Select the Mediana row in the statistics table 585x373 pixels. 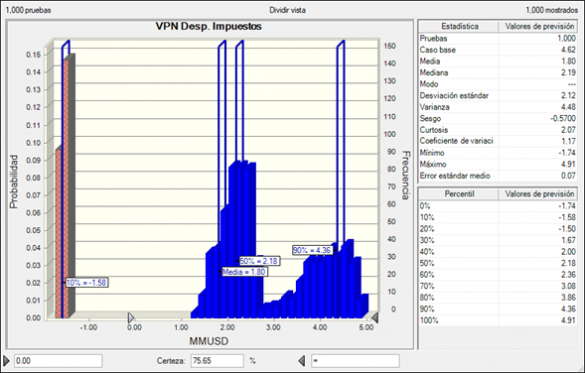[498, 73]
